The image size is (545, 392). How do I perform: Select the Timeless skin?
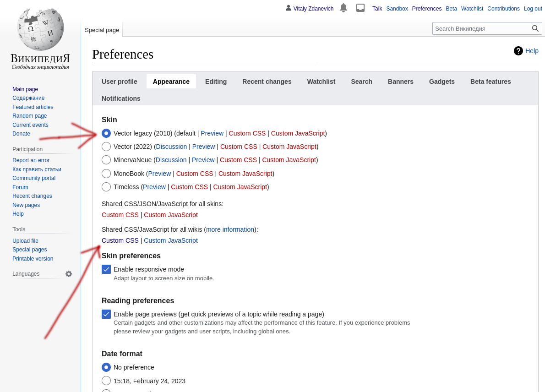[106, 187]
